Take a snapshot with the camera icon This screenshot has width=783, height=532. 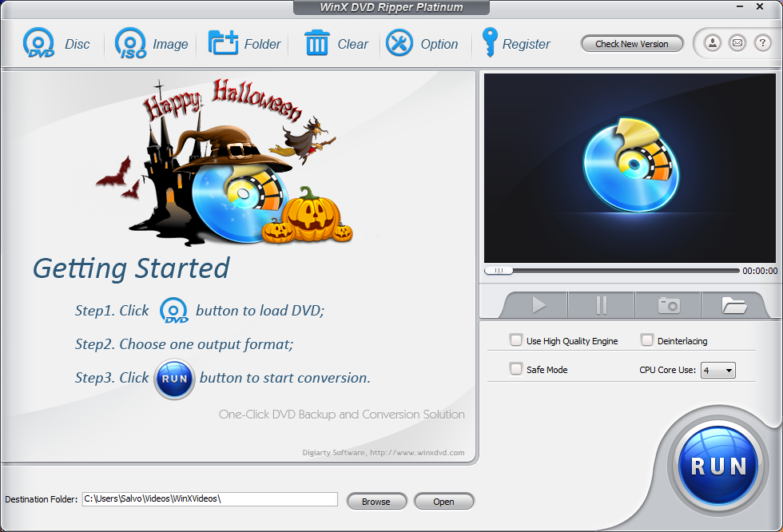click(x=669, y=305)
